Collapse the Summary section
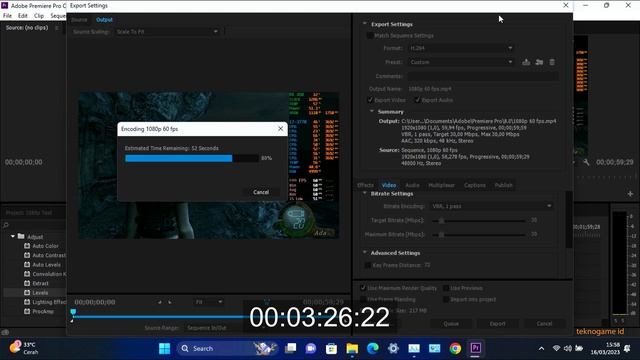This screenshot has width=640, height=360. 371,111
